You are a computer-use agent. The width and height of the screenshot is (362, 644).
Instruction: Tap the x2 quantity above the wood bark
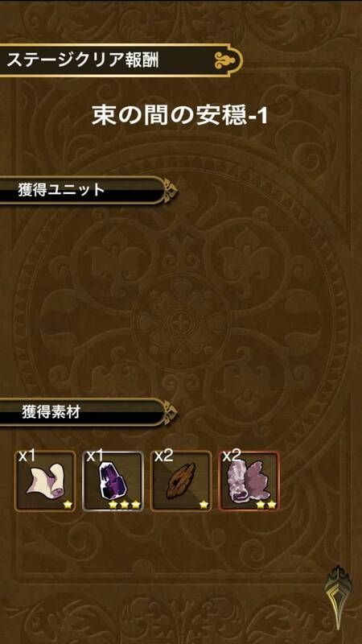[x=163, y=456]
